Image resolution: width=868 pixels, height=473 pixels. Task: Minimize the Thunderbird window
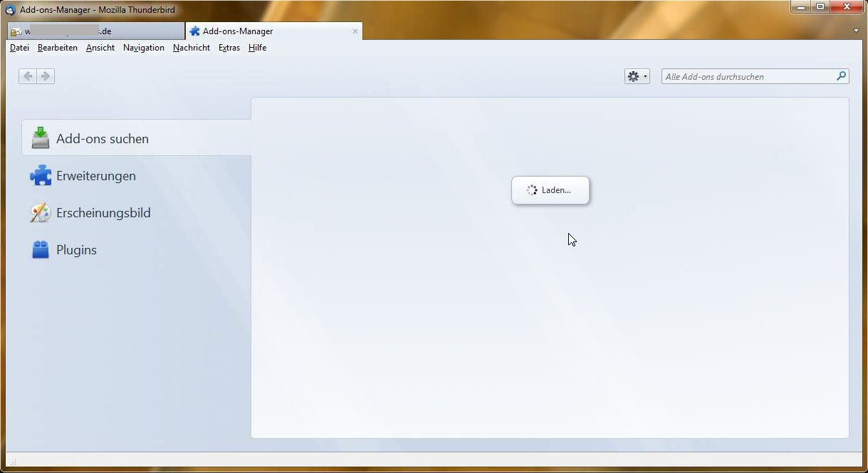pyautogui.click(x=801, y=7)
